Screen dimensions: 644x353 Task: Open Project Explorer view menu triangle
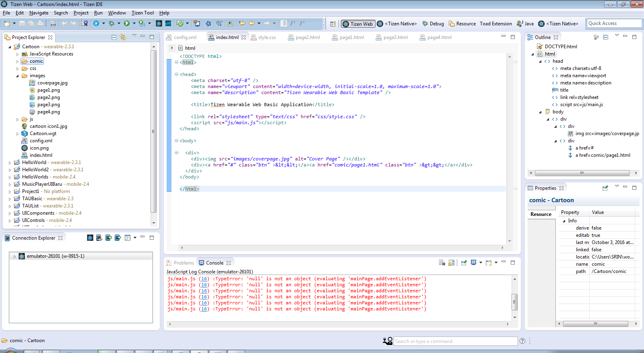pyautogui.click(x=134, y=36)
